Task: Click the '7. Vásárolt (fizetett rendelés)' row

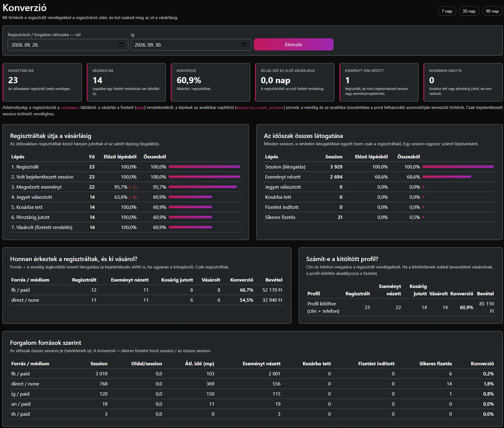Action: pos(126,227)
